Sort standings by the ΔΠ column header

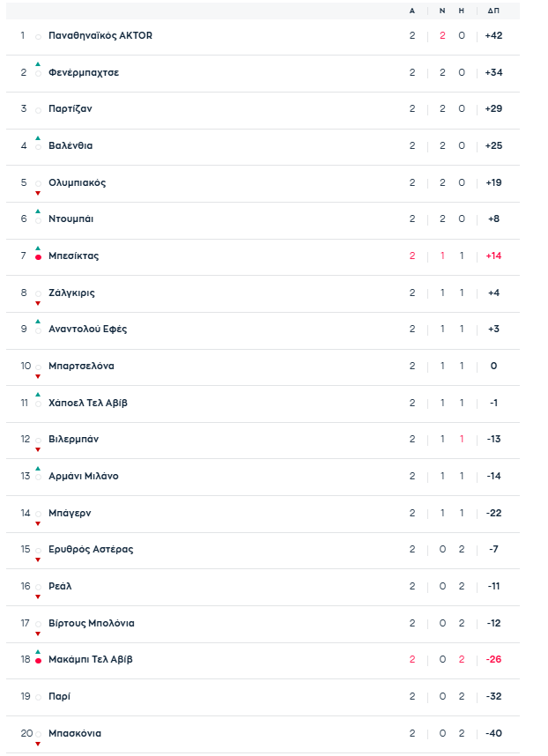click(x=493, y=11)
